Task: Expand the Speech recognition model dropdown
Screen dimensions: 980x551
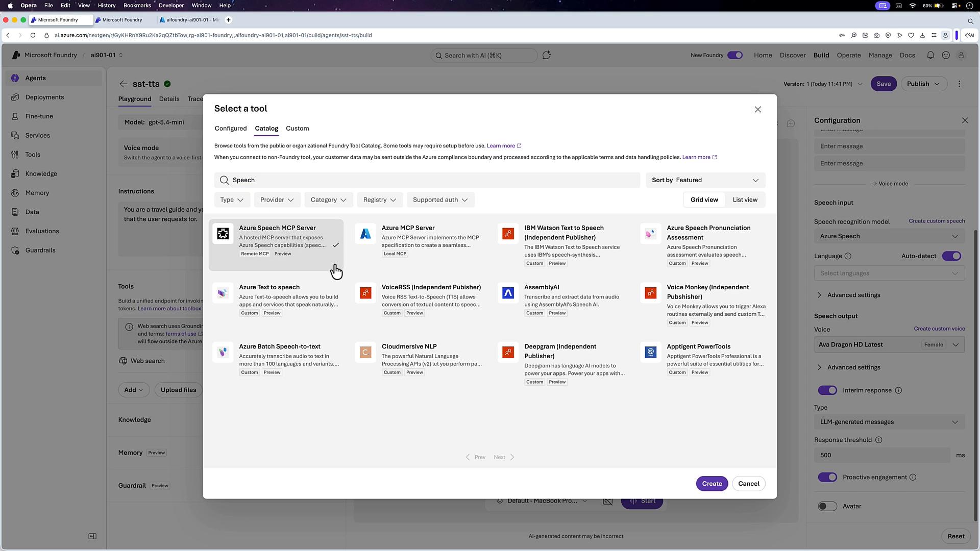Action: pyautogui.click(x=889, y=236)
